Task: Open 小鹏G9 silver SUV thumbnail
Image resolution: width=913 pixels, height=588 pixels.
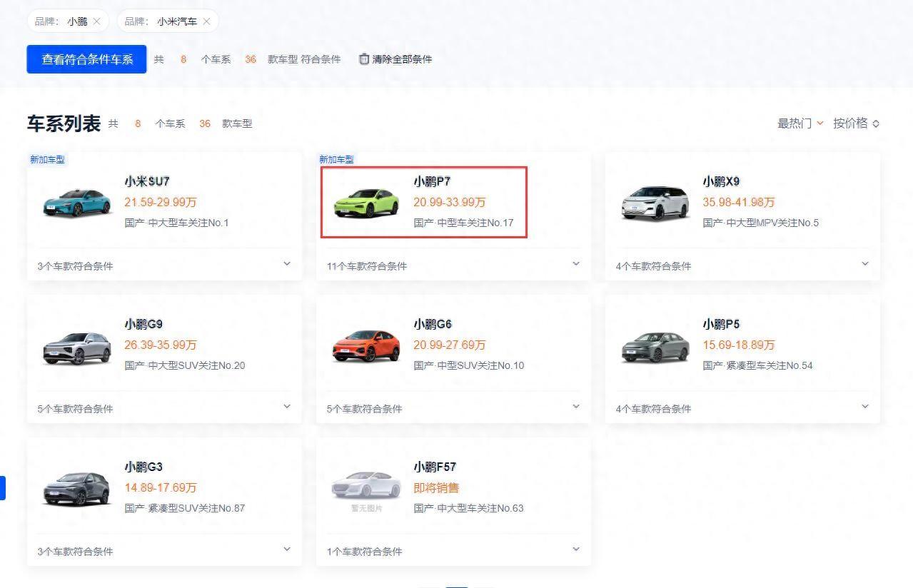Action: coord(77,348)
